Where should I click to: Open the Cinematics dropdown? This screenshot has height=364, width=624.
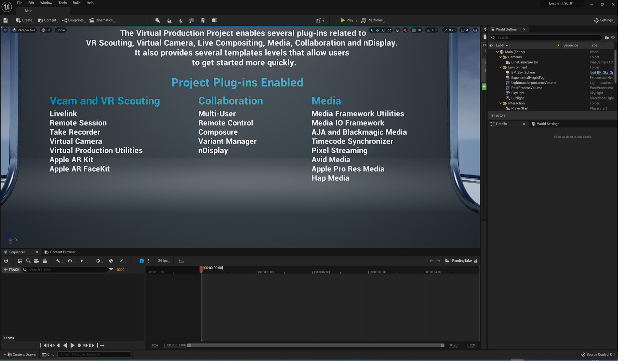point(102,21)
